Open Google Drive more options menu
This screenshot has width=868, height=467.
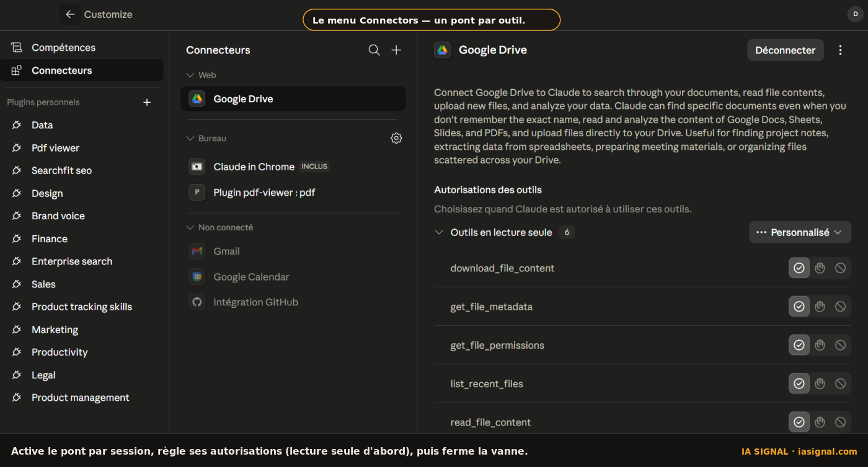click(841, 50)
